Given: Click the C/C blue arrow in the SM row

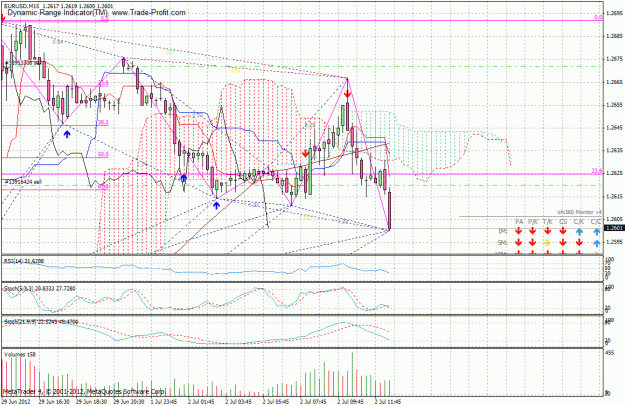Looking at the screenshot, I should (x=596, y=243).
